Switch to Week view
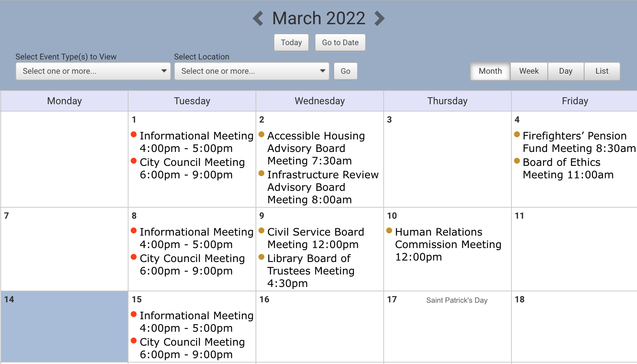Viewport: 637px width, 364px height. point(529,71)
